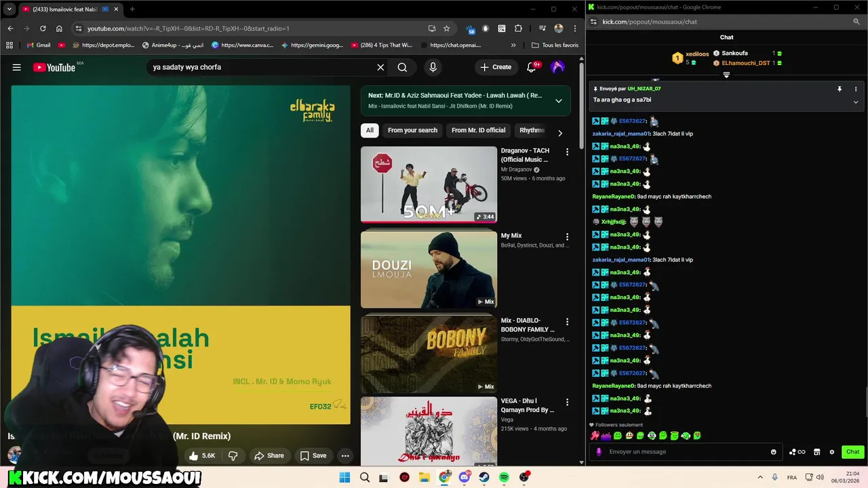Open the browser home page

(x=59, y=28)
